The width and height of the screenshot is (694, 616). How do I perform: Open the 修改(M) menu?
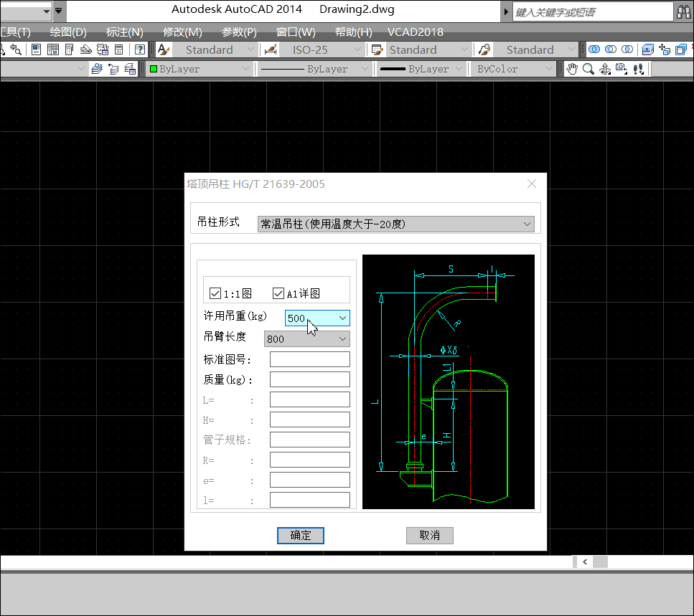point(182,32)
